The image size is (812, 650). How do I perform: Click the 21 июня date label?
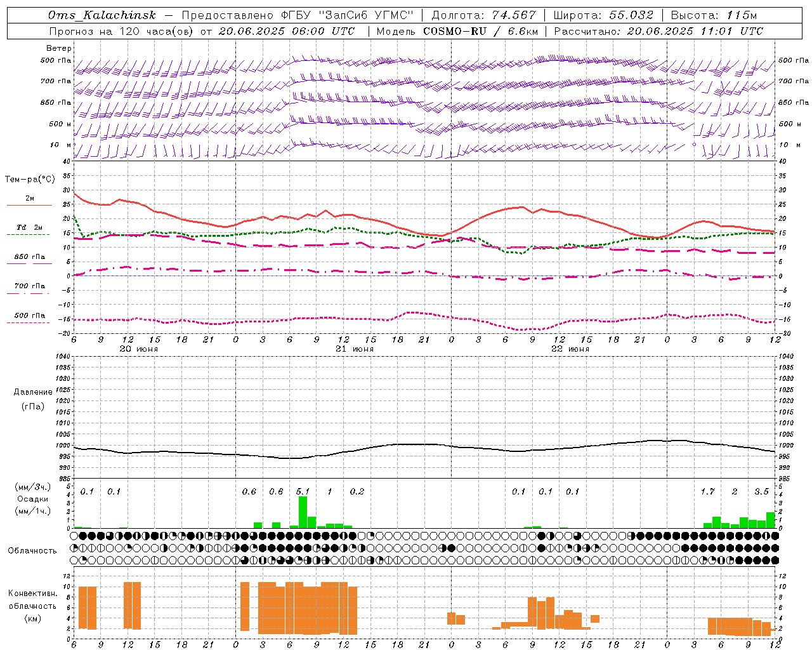tap(355, 349)
